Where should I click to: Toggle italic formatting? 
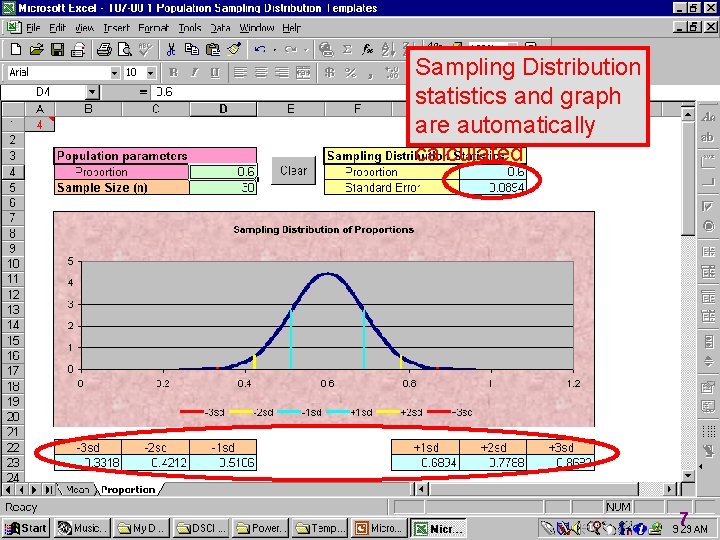(194, 73)
